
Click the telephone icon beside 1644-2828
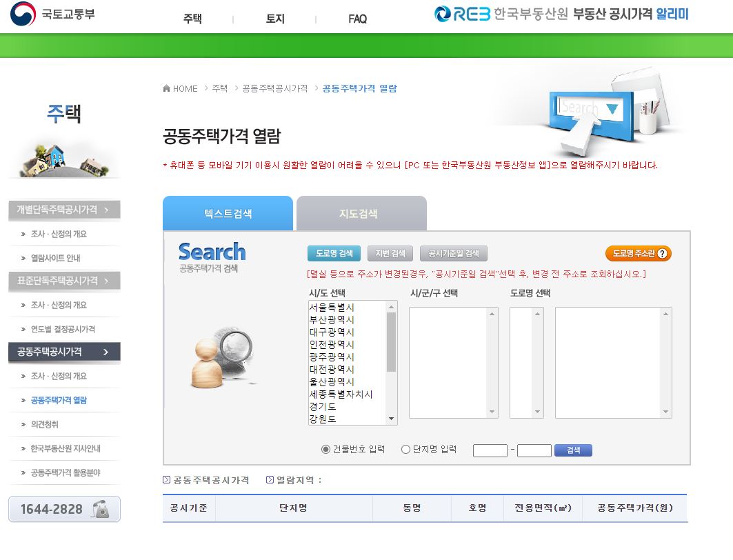pos(101,508)
